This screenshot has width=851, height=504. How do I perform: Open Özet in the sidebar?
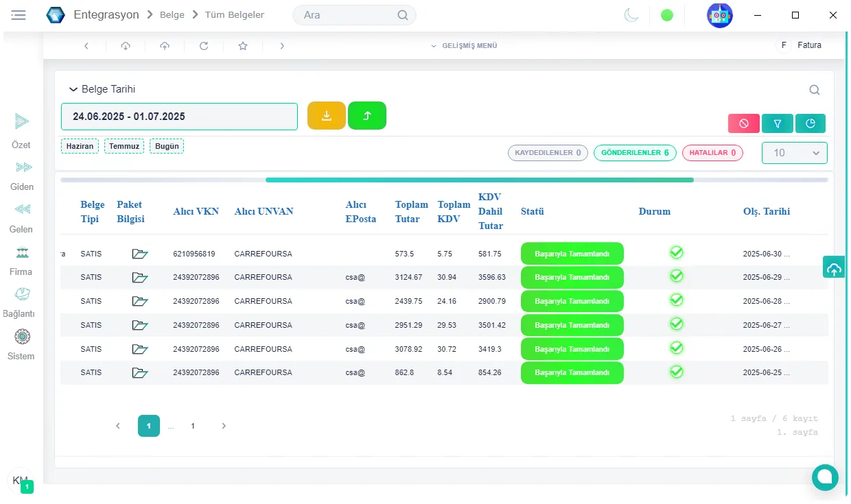[x=21, y=132]
